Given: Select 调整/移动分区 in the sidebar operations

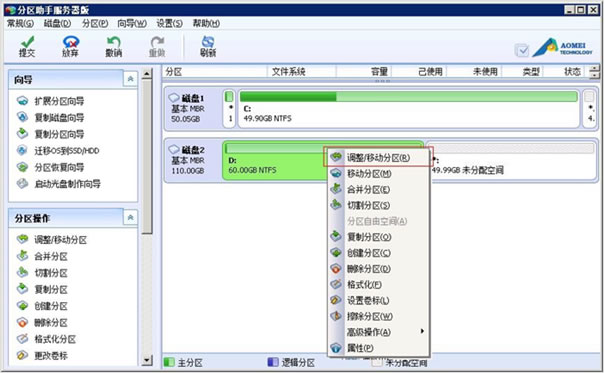Looking at the screenshot, I should [52, 240].
